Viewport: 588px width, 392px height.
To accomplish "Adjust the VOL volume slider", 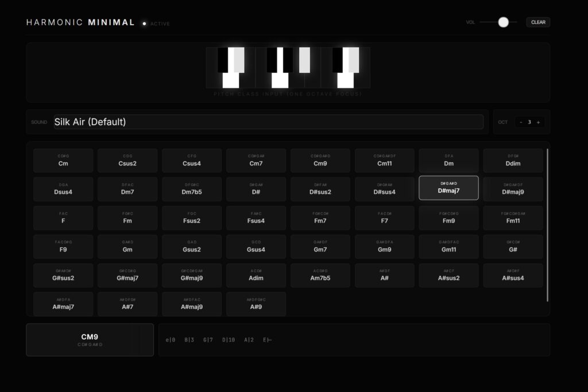I will [503, 22].
